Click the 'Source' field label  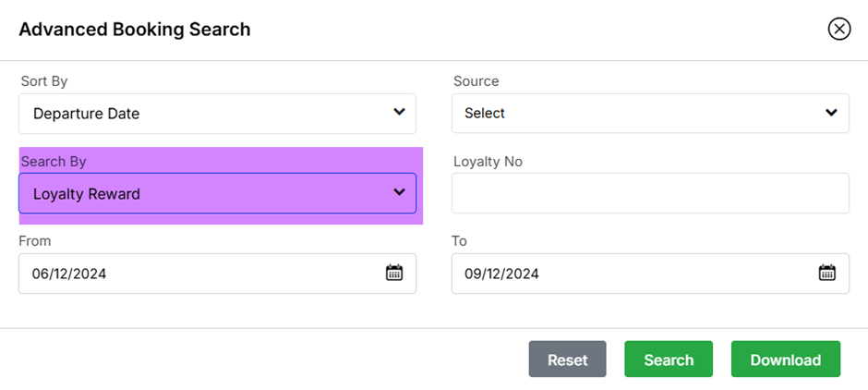[x=476, y=81]
